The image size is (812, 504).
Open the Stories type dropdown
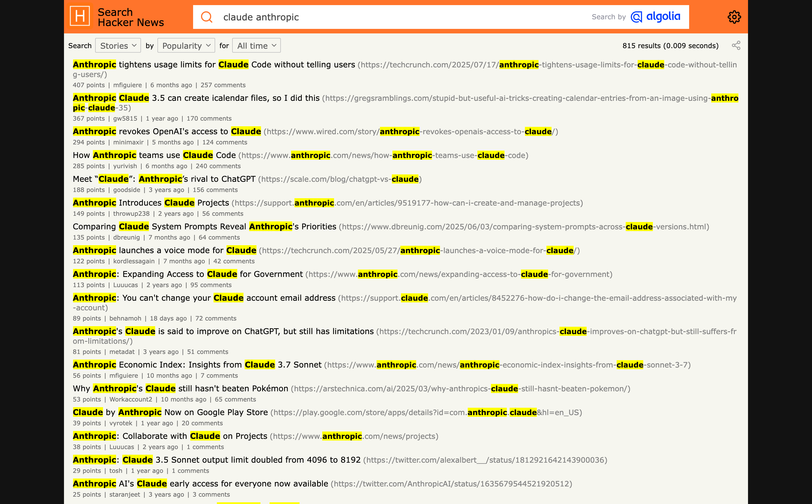tap(118, 46)
